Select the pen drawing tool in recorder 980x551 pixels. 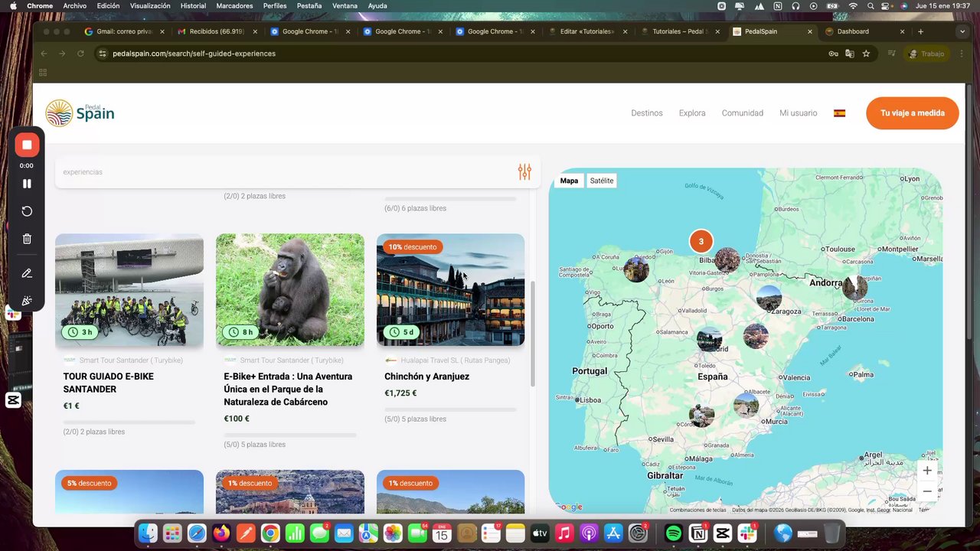(x=27, y=273)
